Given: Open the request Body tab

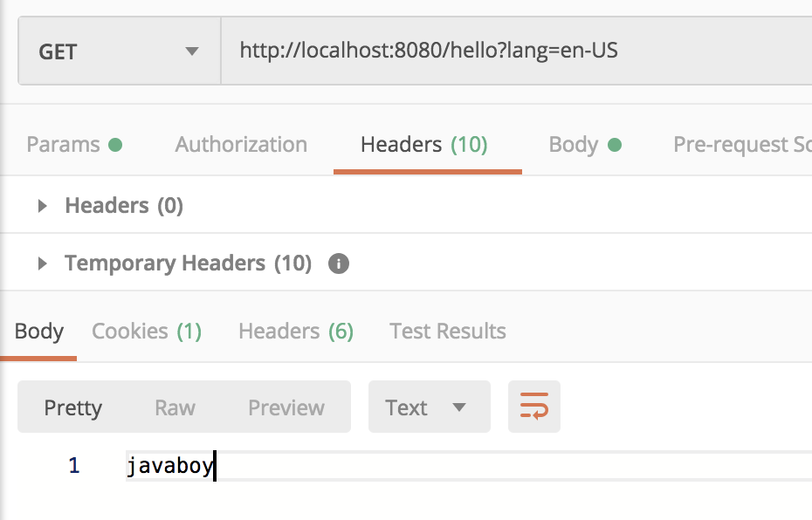Looking at the screenshot, I should point(584,145).
